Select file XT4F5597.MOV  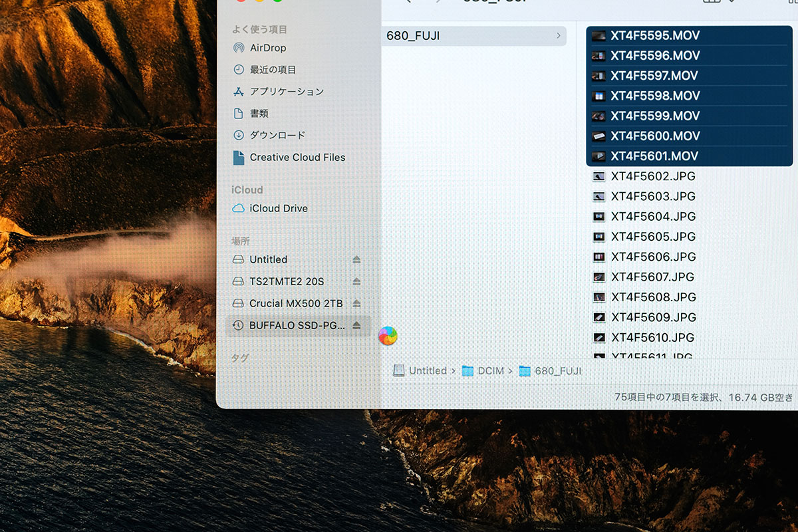coord(690,75)
